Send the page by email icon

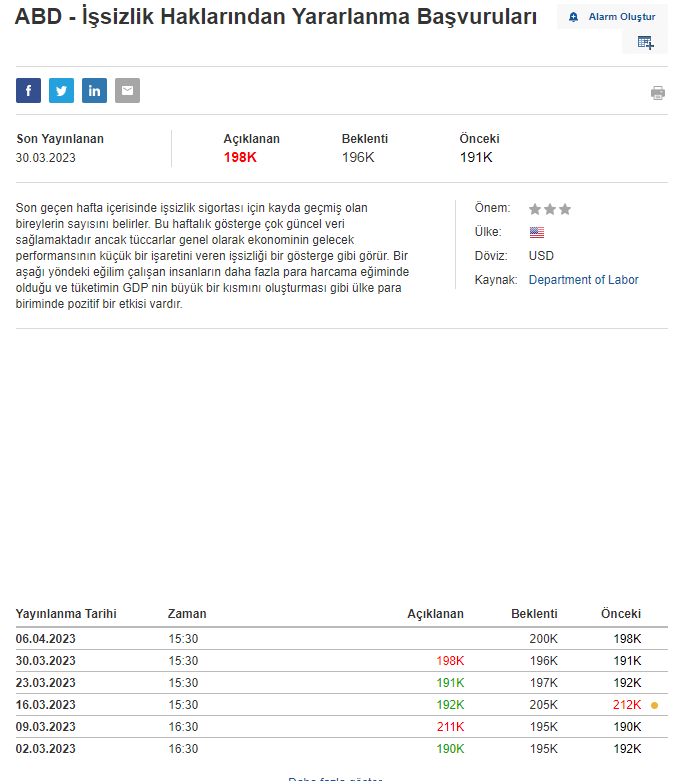tap(127, 91)
